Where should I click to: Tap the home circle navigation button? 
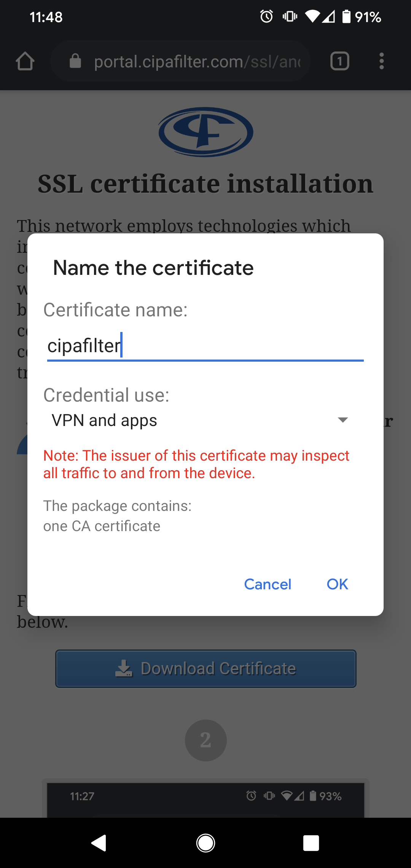coord(205,842)
